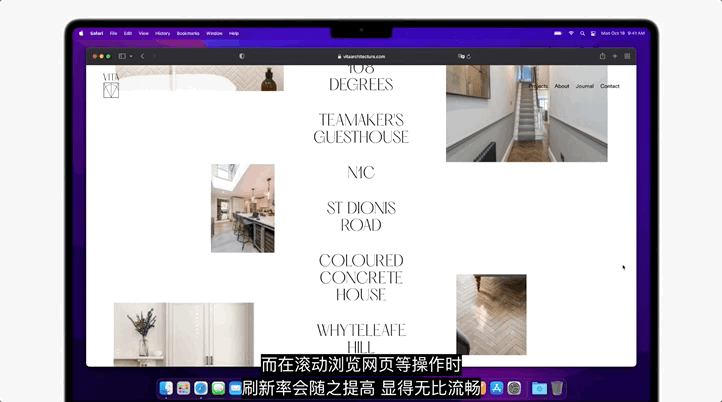Screen dimensions: 722x402
Task: Click the herringbone floor photo
Action: [x=491, y=315]
